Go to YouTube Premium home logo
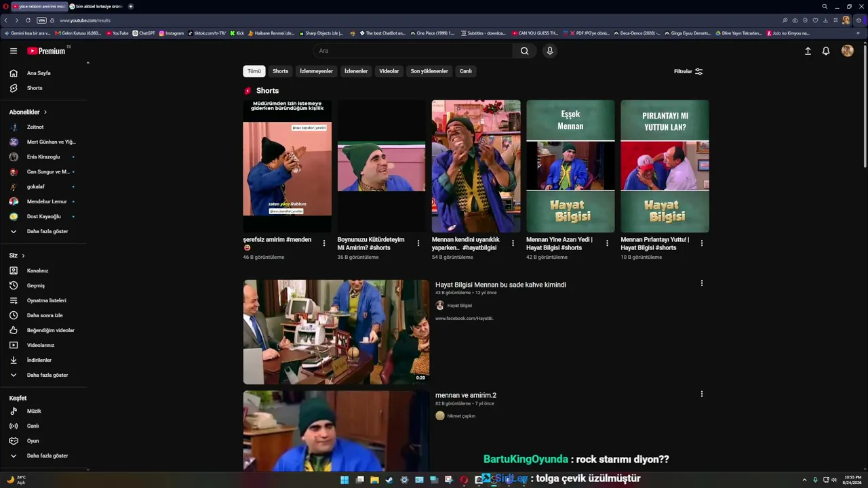The width and height of the screenshot is (868, 488). coord(46,51)
